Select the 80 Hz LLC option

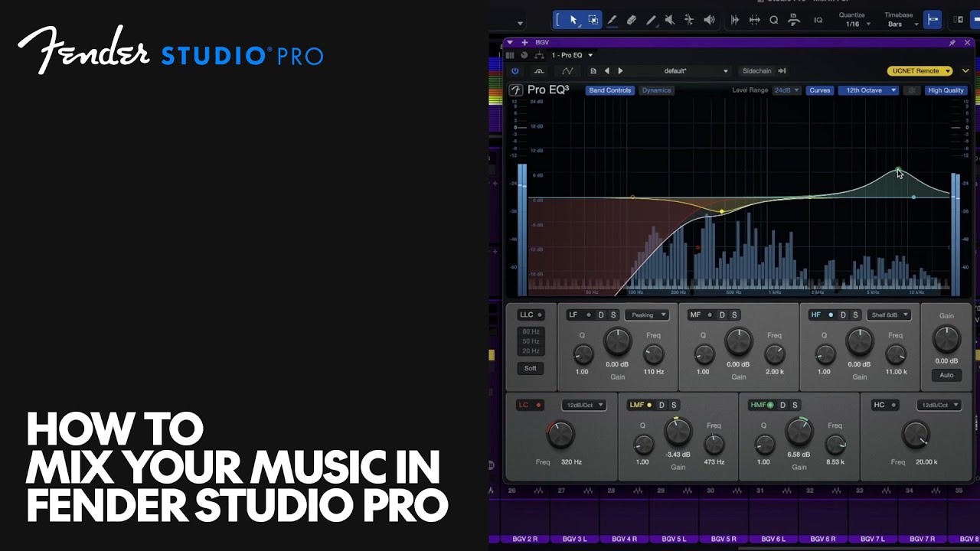click(x=531, y=331)
